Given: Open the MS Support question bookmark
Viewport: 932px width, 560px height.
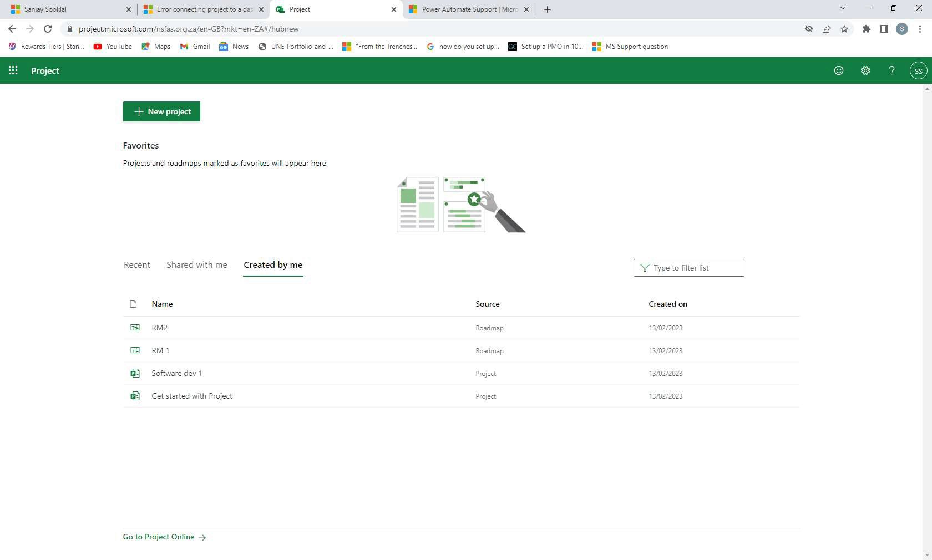Looking at the screenshot, I should pyautogui.click(x=630, y=47).
